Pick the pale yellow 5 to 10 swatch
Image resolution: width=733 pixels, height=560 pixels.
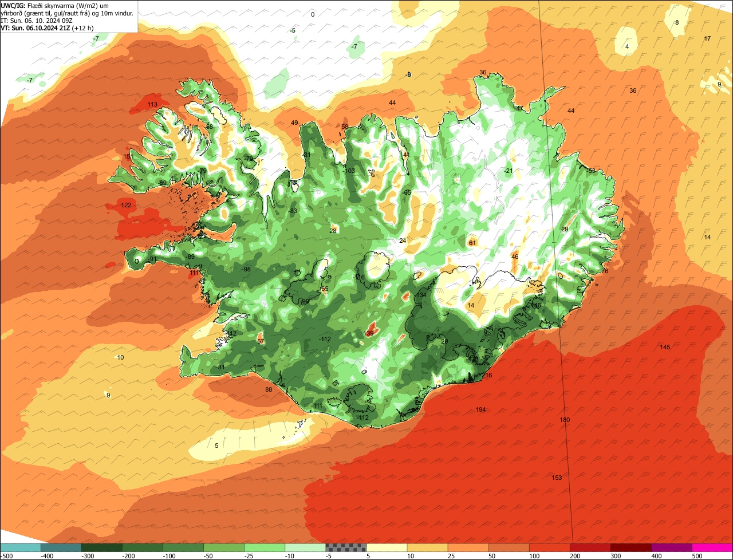point(387,547)
